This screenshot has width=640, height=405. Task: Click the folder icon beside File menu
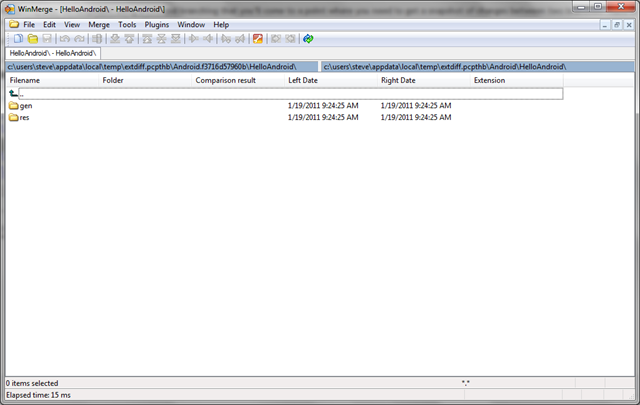[x=14, y=24]
